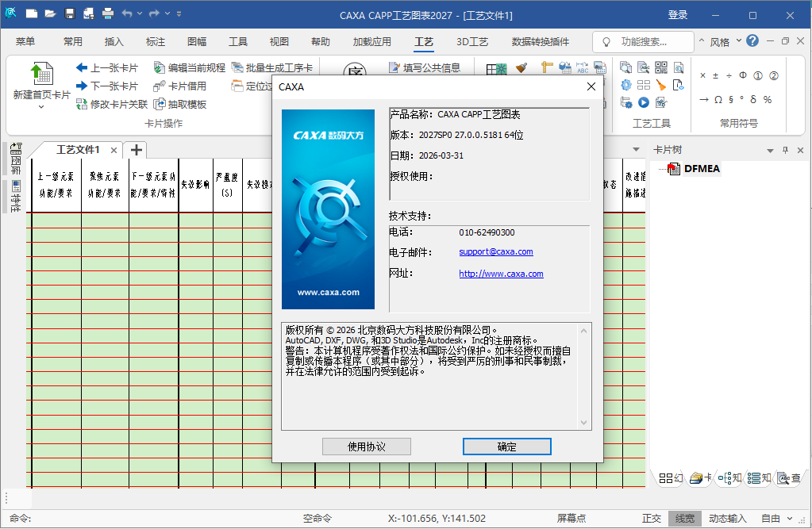Click the blue gear settings icon in 工艺工具
This screenshot has height=529, width=812.
coord(626,85)
